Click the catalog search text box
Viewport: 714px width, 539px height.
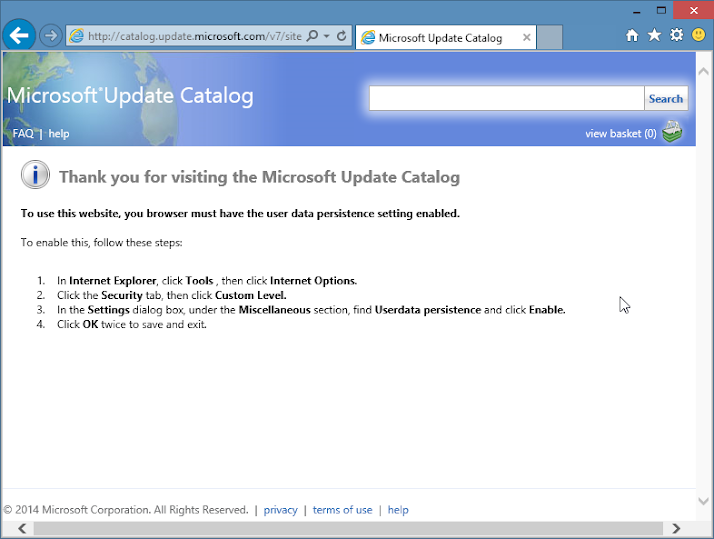(506, 98)
